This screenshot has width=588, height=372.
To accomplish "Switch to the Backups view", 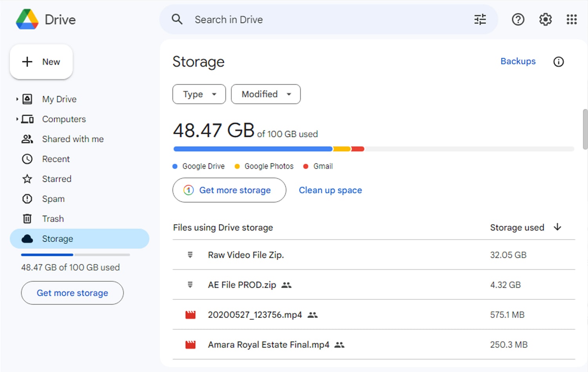I will (518, 61).
